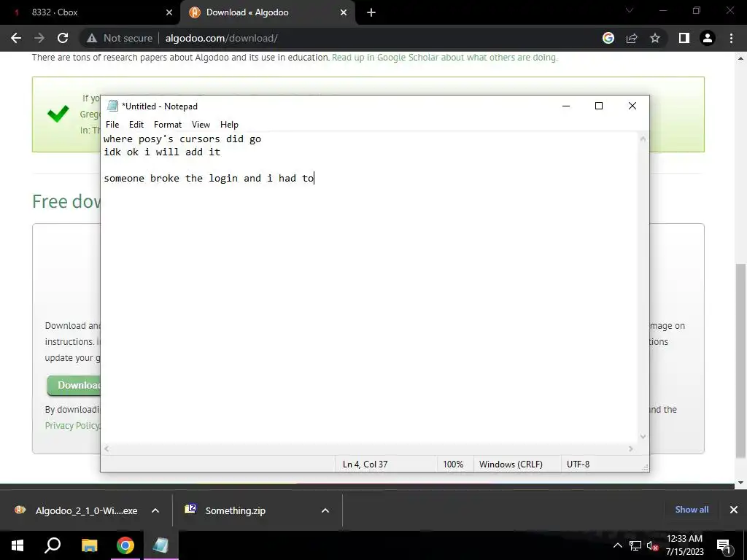Open Windows taskbar search

pyautogui.click(x=53, y=545)
